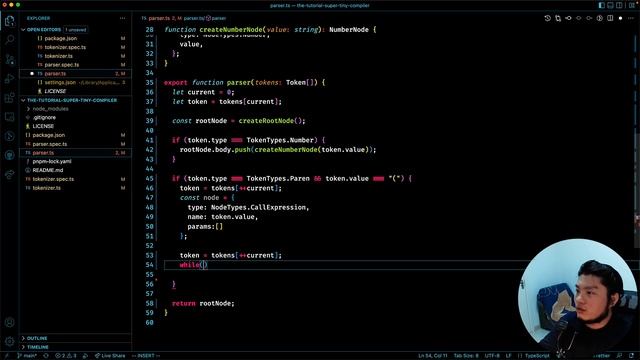Viewport: 640px width, 360px height.
Task: Click the LF end-of-line indicator
Action: coord(509,356)
